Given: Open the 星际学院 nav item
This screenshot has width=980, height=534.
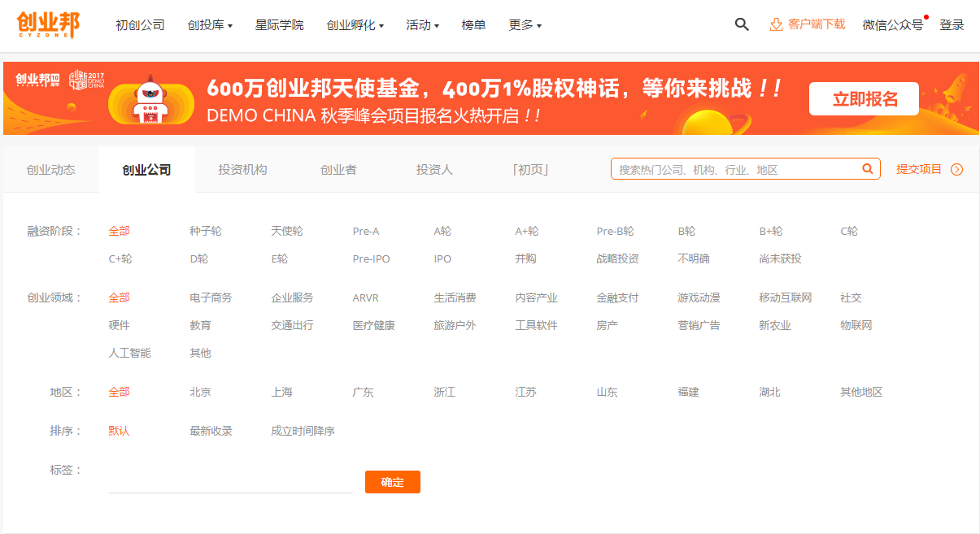Looking at the screenshot, I should pos(280,25).
